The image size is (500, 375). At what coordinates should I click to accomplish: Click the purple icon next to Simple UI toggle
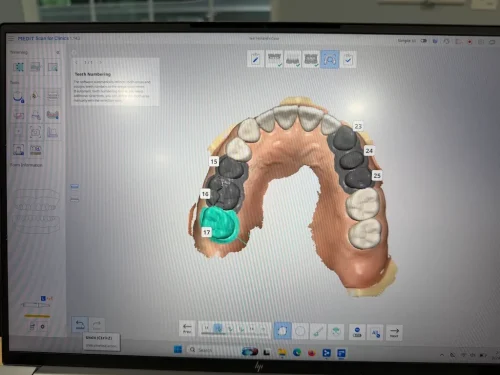(x=435, y=41)
